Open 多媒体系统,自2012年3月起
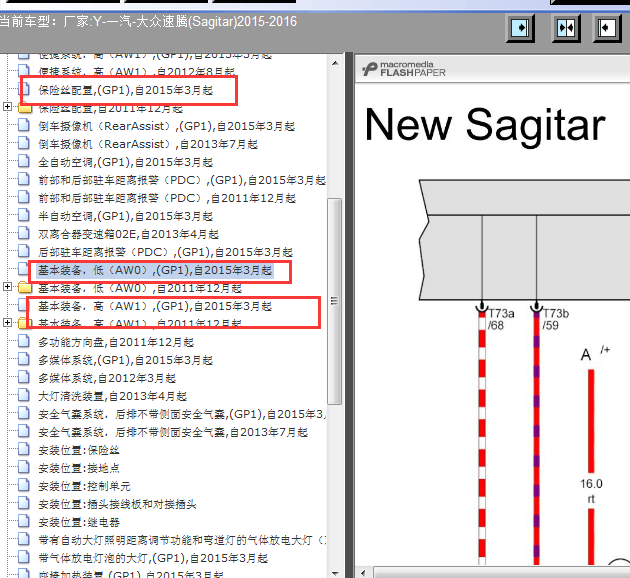630x578 pixels. click(107, 378)
